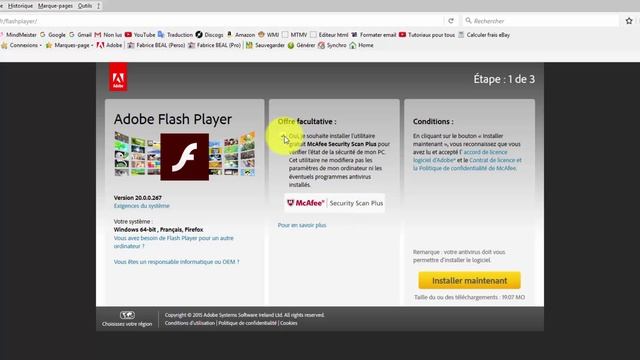The width and height of the screenshot is (640, 360).
Task: Click the Choisissez votre région globe icon
Action: click(x=127, y=315)
